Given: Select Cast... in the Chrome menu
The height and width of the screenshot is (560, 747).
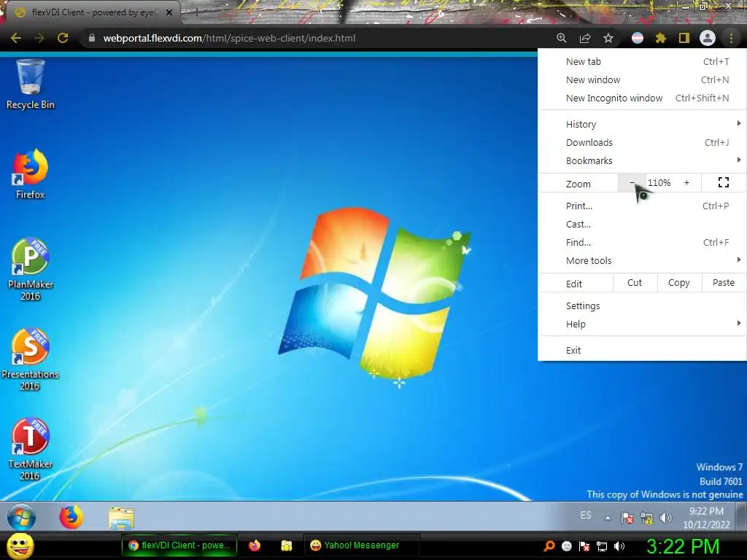Looking at the screenshot, I should (x=642, y=224).
